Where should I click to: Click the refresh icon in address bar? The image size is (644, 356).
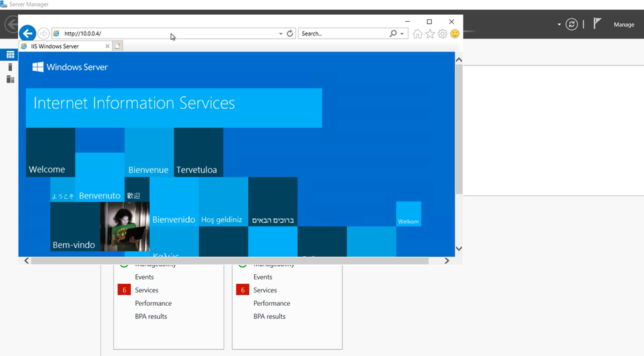290,33
